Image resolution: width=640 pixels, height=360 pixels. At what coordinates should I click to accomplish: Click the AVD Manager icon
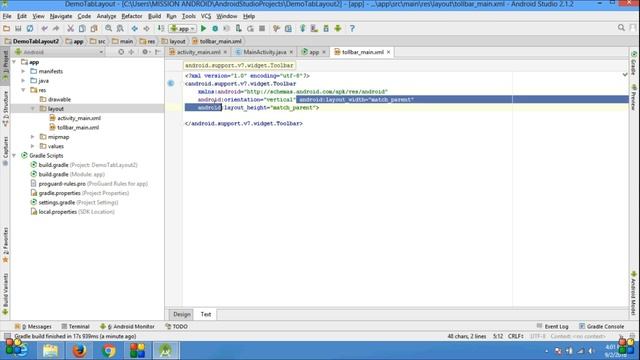[314, 29]
